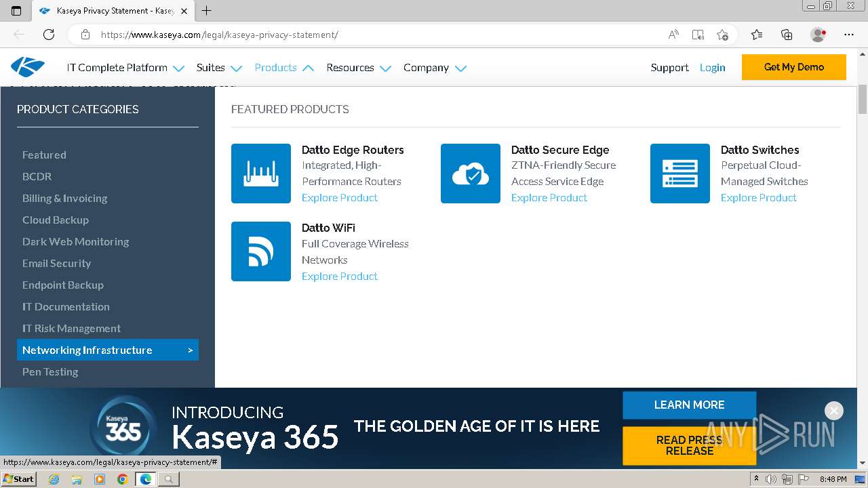Close the Kaseya 365 banner
Image resolution: width=868 pixels, height=488 pixels.
(834, 411)
